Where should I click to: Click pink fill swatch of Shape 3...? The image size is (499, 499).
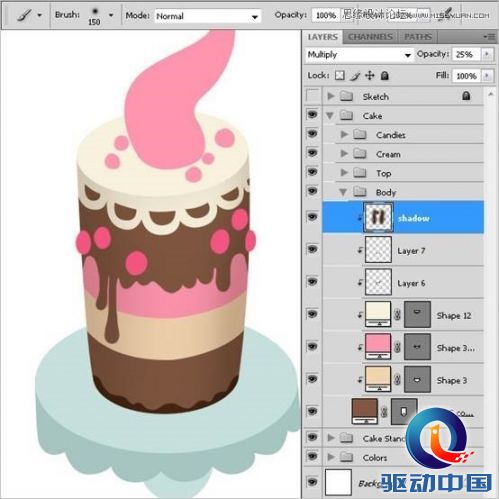[x=378, y=346]
